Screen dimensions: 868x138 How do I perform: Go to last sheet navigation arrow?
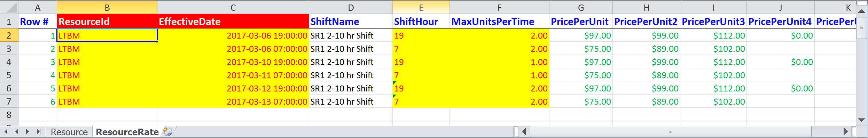coord(39,131)
